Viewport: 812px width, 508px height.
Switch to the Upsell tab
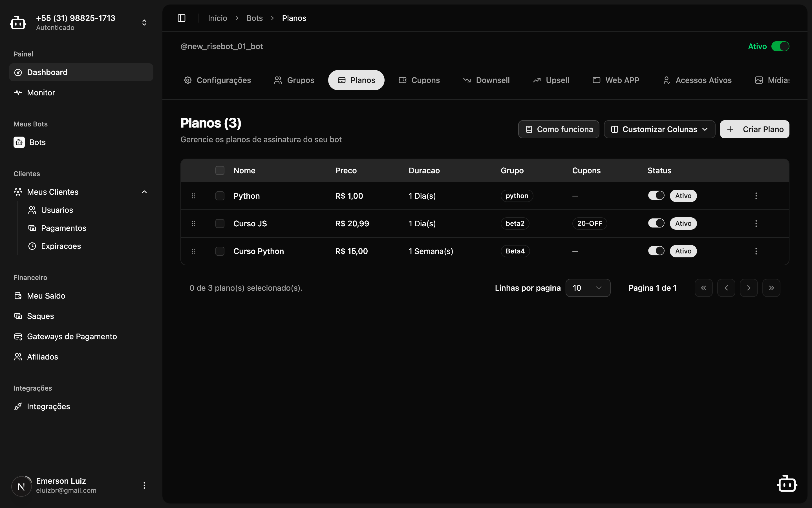pos(551,80)
